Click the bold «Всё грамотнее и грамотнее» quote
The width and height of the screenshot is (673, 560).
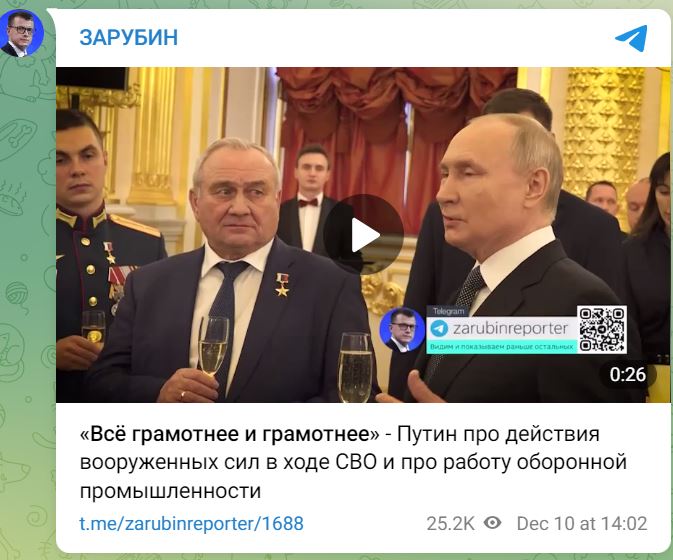[x=230, y=434]
